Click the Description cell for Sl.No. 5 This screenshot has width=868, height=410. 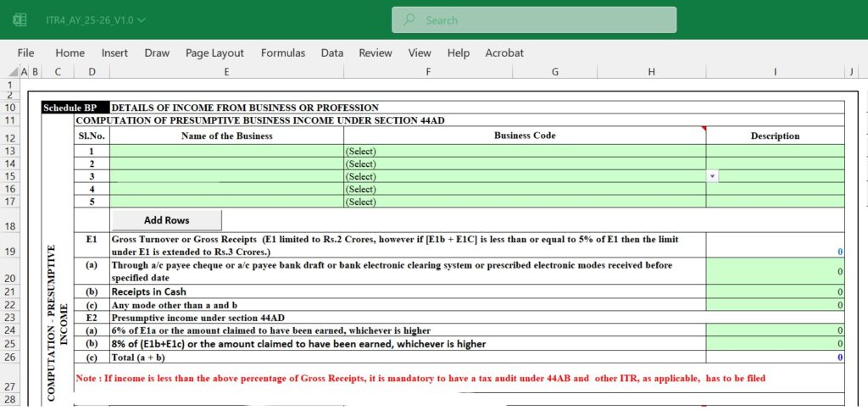click(x=775, y=202)
